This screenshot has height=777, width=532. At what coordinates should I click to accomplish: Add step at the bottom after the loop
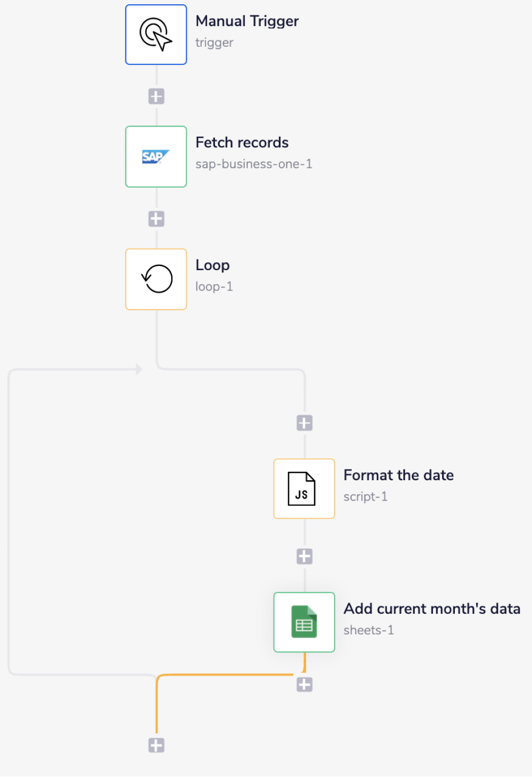(x=156, y=745)
